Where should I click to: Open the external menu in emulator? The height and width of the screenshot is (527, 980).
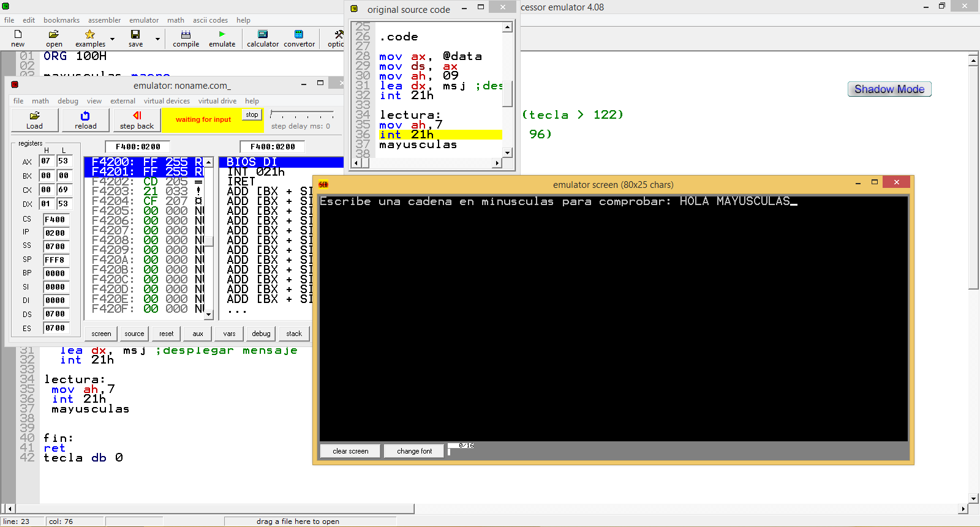[x=123, y=101]
